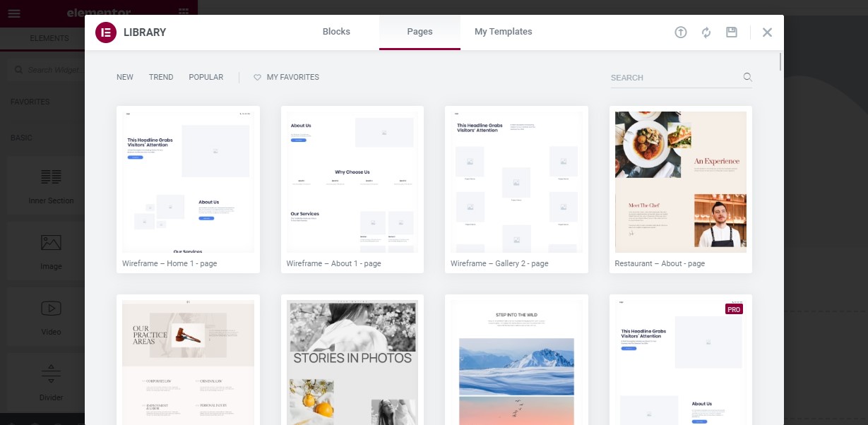The width and height of the screenshot is (868, 425).
Task: Click the 'Restaurant – About - page' title
Action: (660, 263)
